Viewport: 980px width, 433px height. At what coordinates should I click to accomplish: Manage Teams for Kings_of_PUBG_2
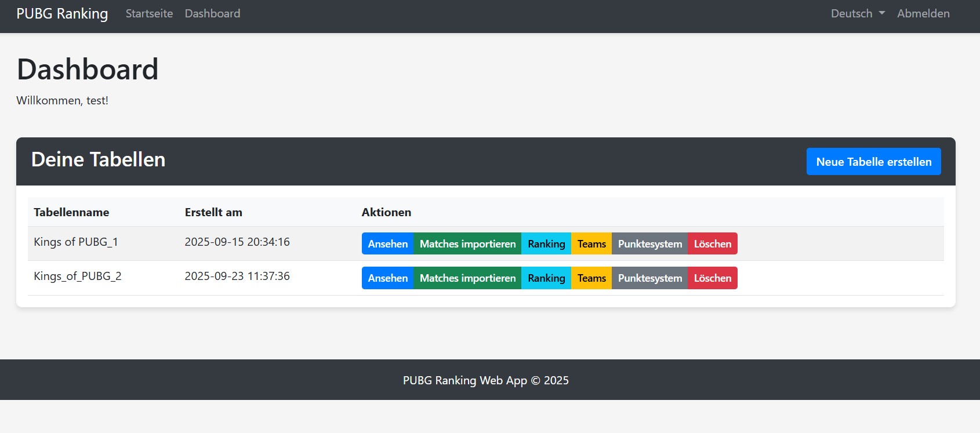591,278
